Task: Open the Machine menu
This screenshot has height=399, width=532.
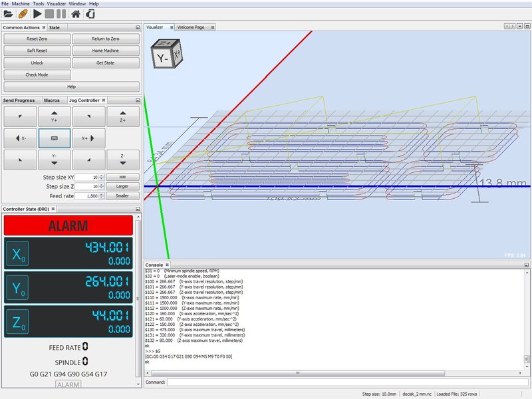Action: click(x=21, y=4)
